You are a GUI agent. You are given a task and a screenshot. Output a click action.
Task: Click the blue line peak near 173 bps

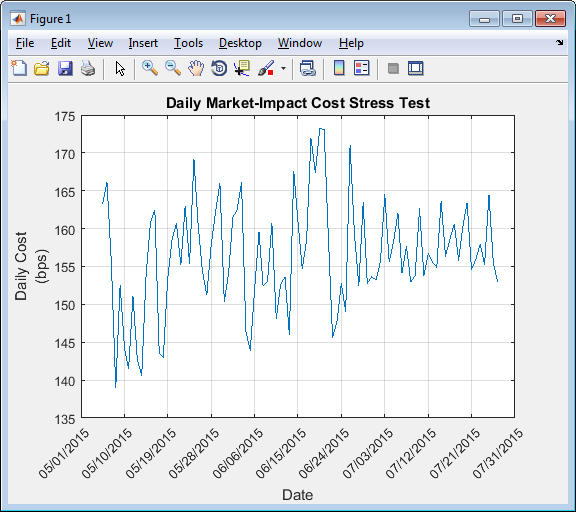pyautogui.click(x=321, y=129)
